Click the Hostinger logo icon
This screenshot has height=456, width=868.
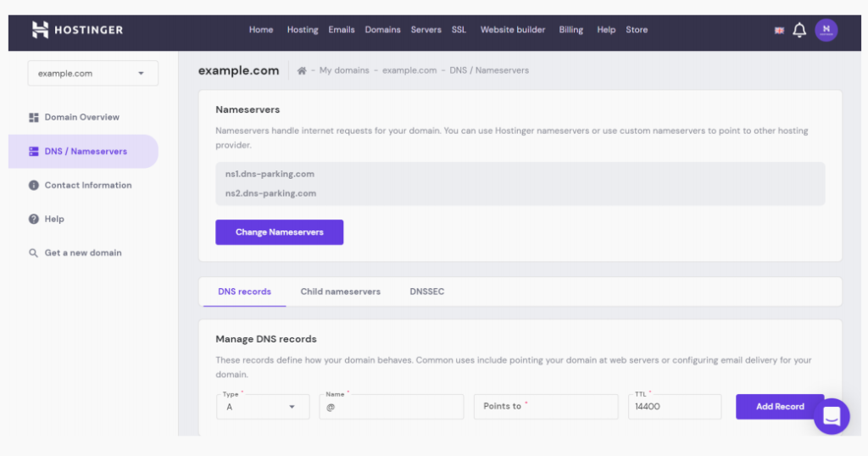tap(40, 30)
